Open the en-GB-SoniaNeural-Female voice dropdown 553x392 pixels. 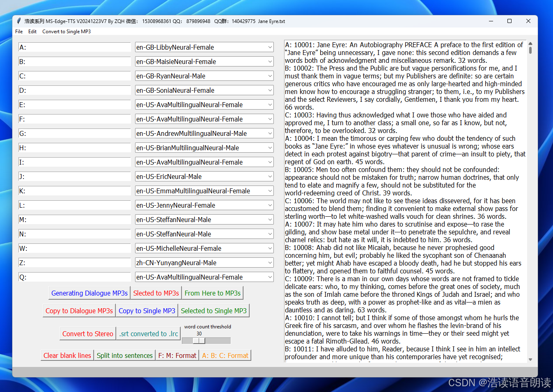tap(204, 90)
